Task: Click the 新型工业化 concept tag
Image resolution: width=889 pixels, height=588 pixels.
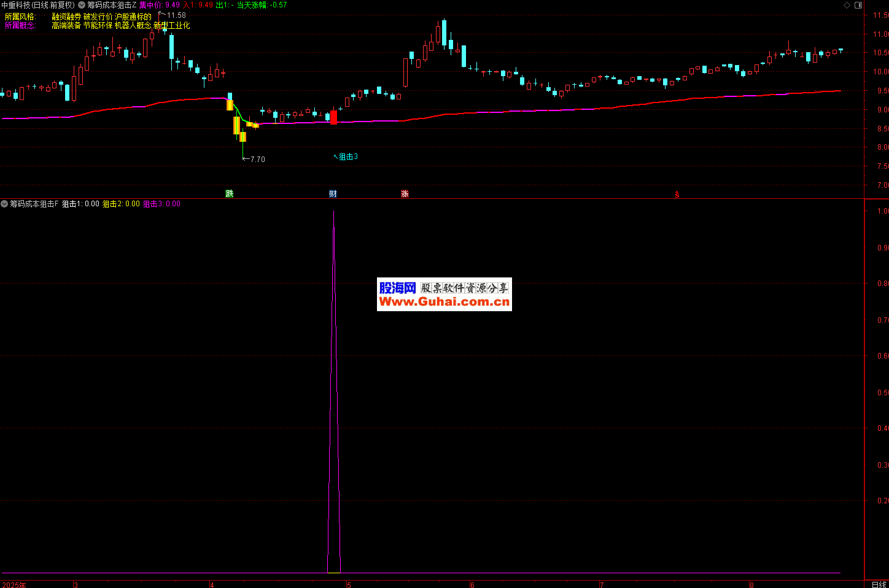Action: click(x=172, y=25)
